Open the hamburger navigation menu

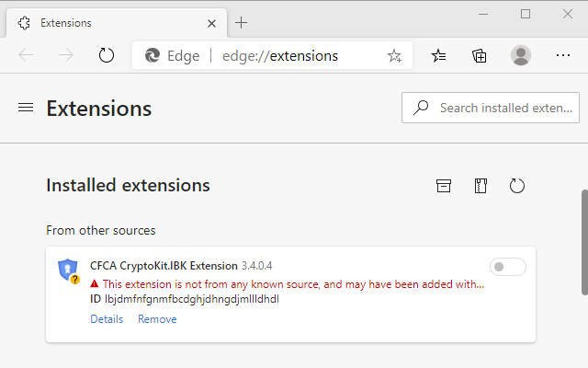26,108
